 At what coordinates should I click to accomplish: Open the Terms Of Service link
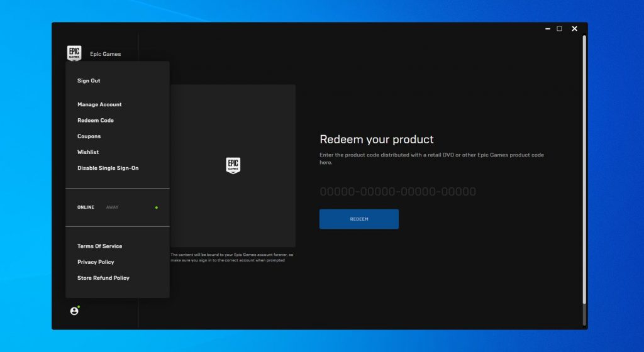pyautogui.click(x=99, y=246)
